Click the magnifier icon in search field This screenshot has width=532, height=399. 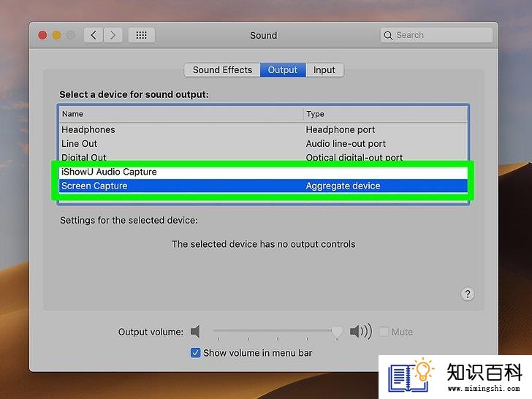tap(388, 35)
